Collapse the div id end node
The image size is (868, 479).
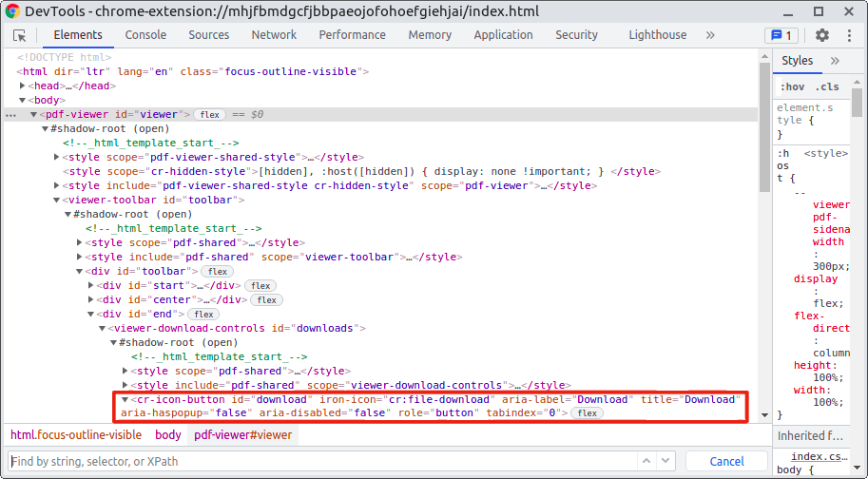90,315
